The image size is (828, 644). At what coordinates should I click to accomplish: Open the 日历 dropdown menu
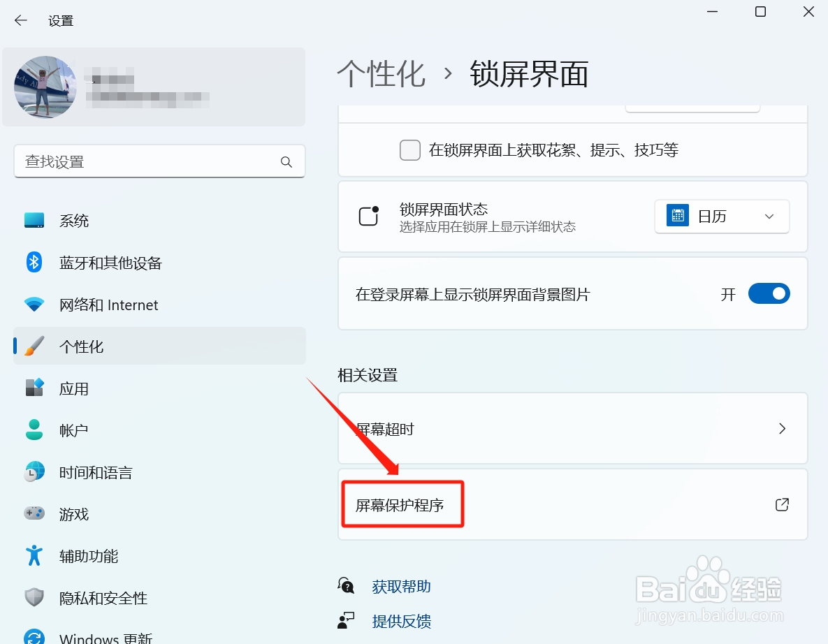722,217
